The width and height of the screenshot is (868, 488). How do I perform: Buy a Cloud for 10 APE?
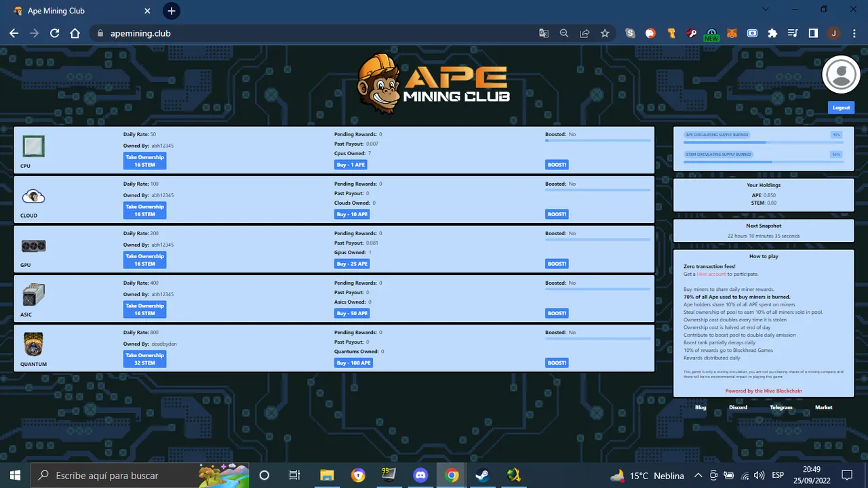(x=353, y=214)
